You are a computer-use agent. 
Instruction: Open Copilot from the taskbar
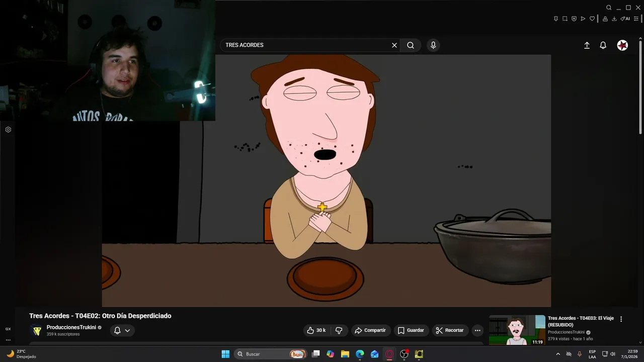[x=330, y=354]
